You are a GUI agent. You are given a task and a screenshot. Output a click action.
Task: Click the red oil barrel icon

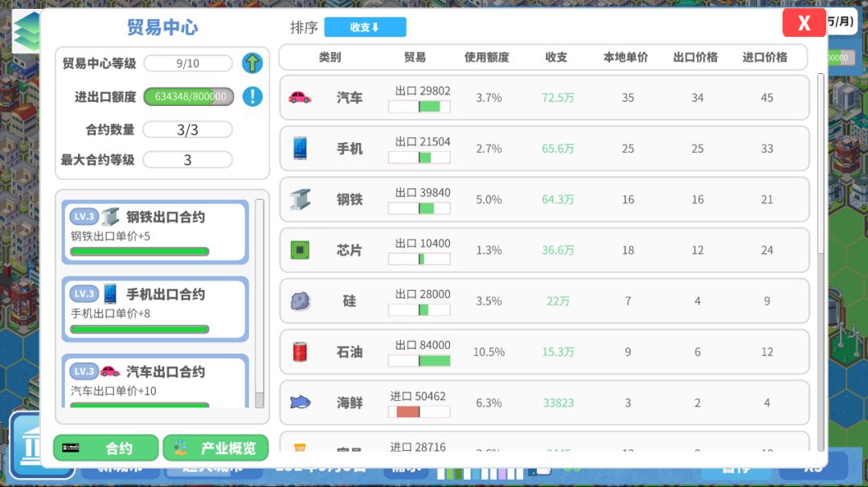[x=300, y=352]
